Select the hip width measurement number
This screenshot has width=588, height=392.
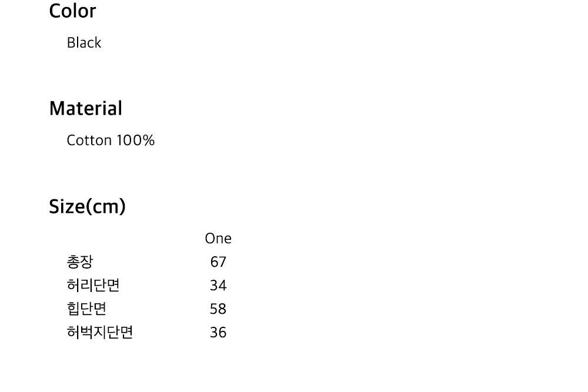pos(218,309)
